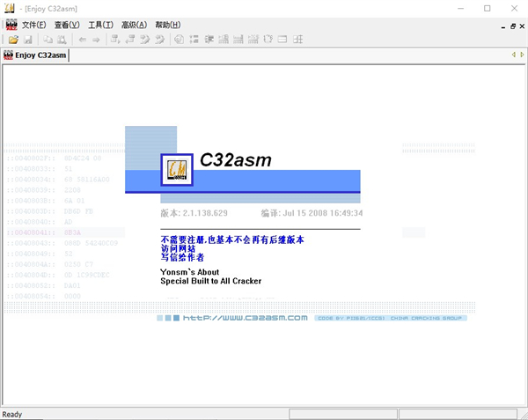Click the horizontal split window icon
This screenshot has height=420, width=528.
pyautogui.click(x=282, y=40)
